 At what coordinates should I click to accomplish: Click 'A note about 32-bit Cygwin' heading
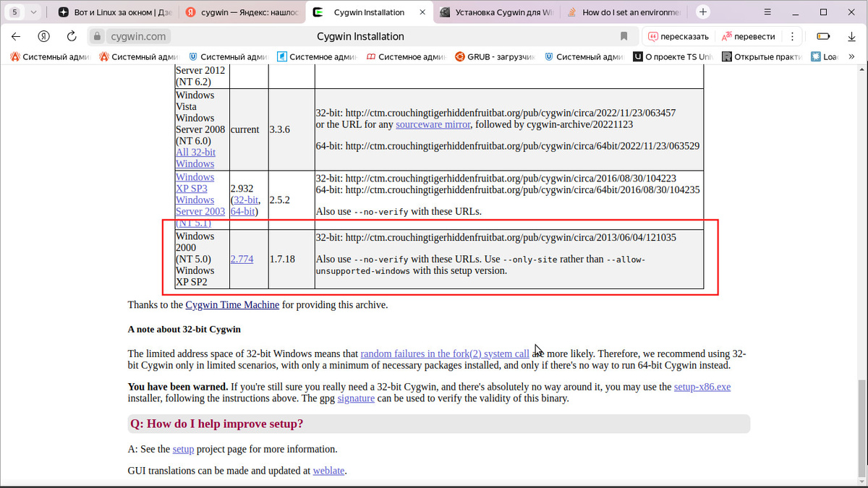pyautogui.click(x=184, y=329)
